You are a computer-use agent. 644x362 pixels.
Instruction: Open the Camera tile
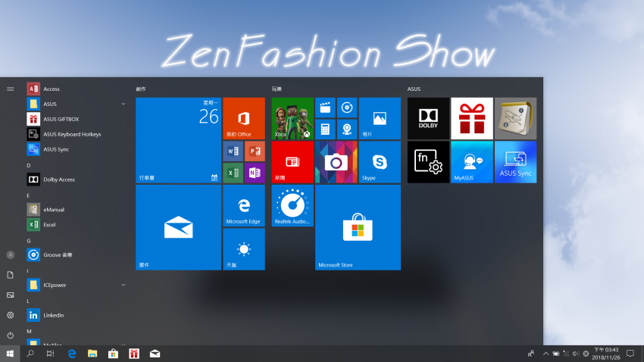tap(336, 162)
